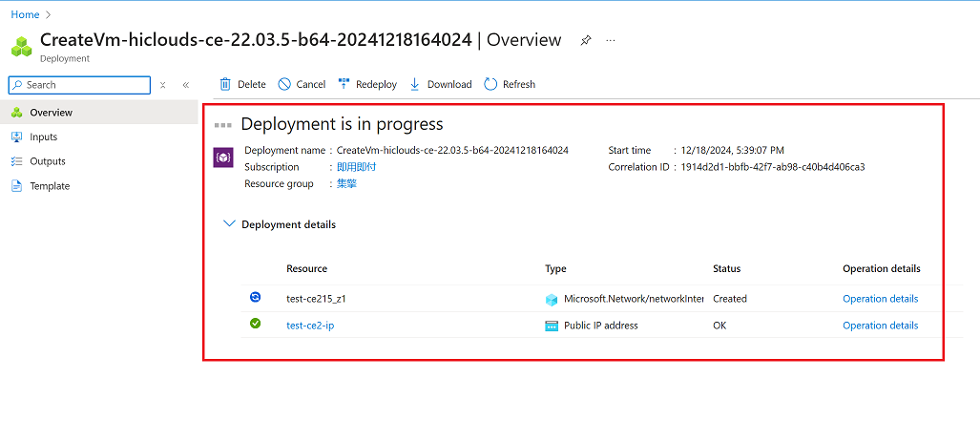The height and width of the screenshot is (421, 980).
Task: Open the more options ellipsis in title
Action: [611, 40]
